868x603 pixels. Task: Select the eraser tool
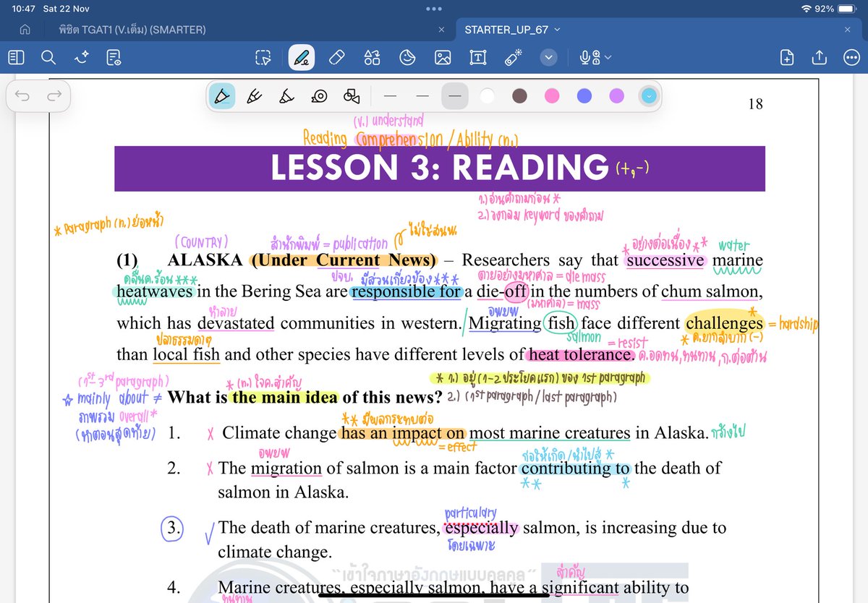coord(336,57)
